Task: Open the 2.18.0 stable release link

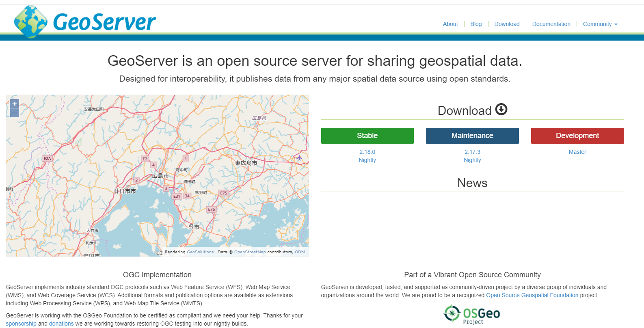Action: click(x=367, y=152)
